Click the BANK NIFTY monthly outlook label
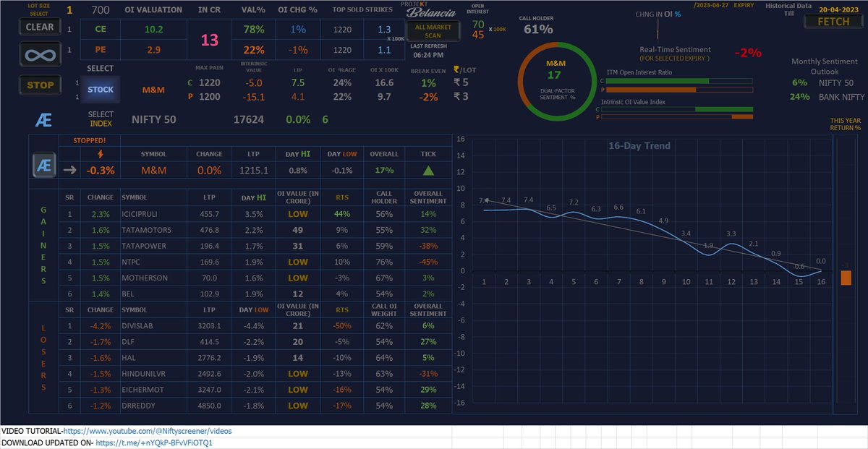The image size is (868, 449). (x=841, y=96)
